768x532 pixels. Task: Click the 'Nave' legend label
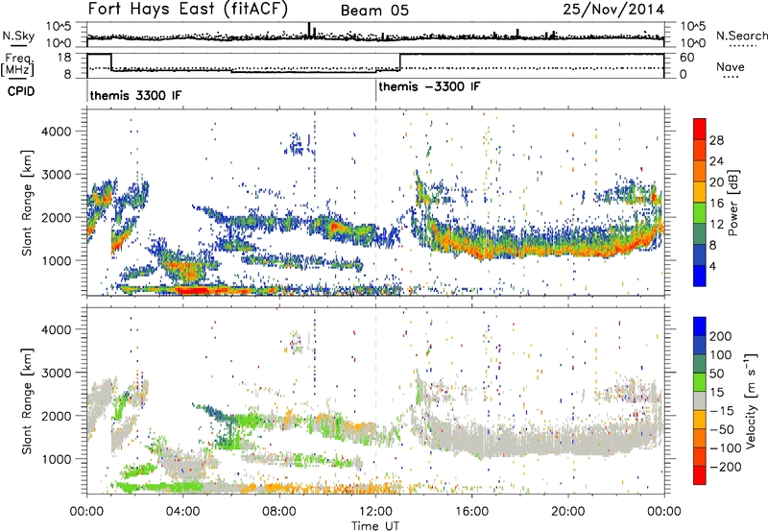(731, 66)
